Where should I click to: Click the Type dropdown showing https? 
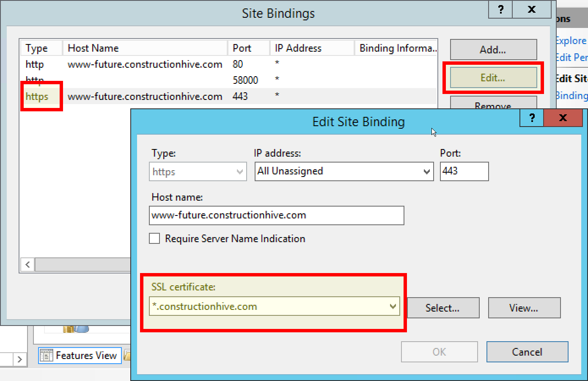198,172
